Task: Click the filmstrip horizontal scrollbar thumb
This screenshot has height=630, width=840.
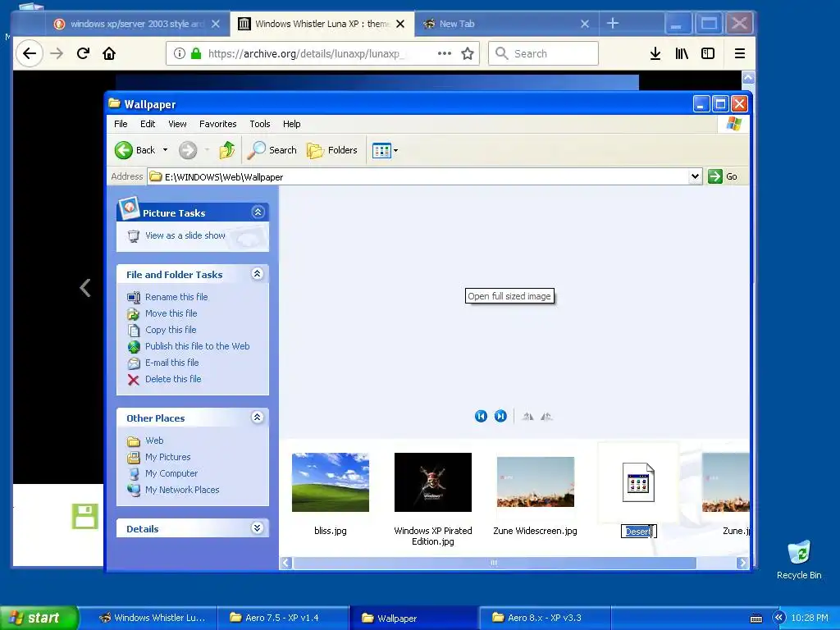Action: point(495,563)
